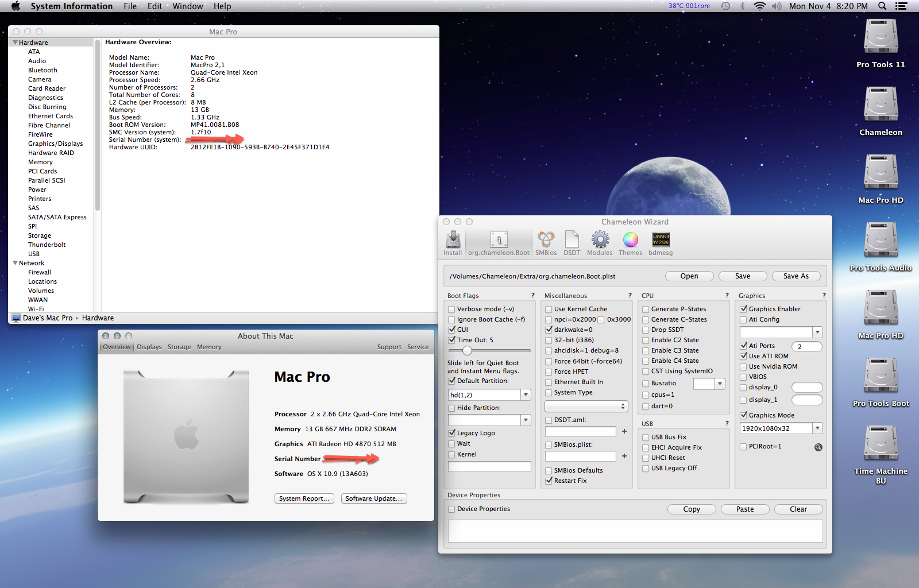The image size is (919, 588).
Task: Click the PCIRoot search magnifier icon
Action: [x=818, y=447]
